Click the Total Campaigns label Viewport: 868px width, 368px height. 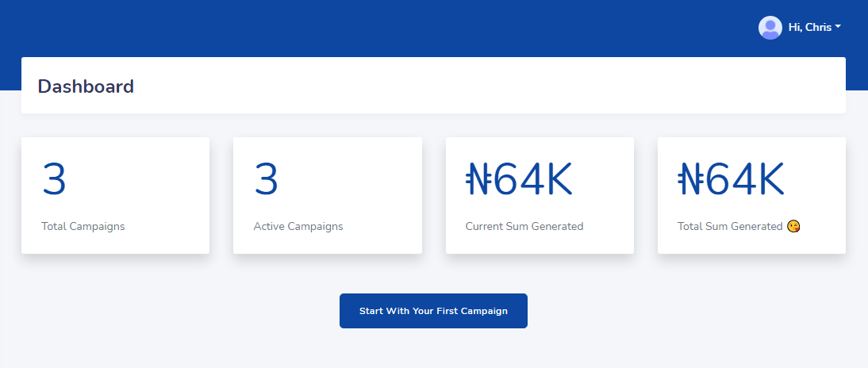coord(83,227)
